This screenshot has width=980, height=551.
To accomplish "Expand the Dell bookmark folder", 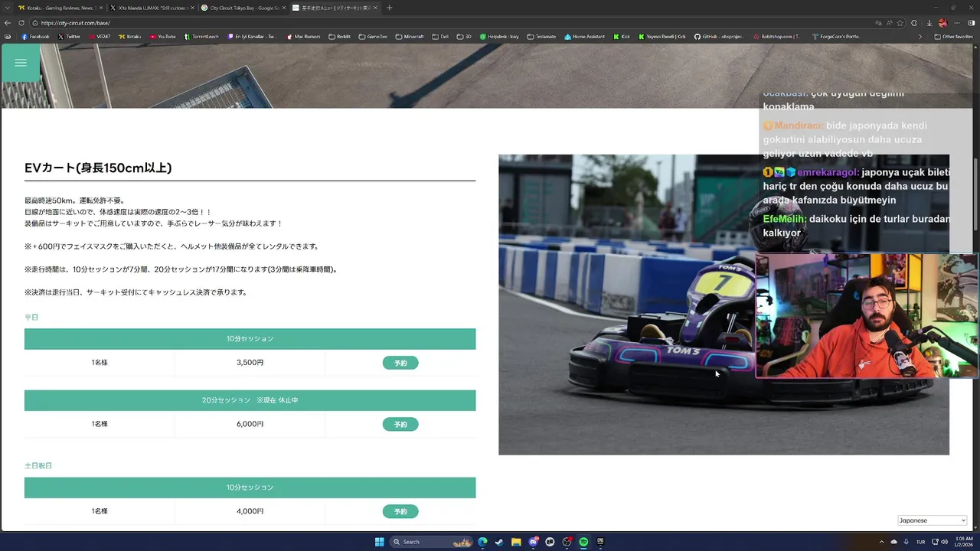I will tap(440, 36).
